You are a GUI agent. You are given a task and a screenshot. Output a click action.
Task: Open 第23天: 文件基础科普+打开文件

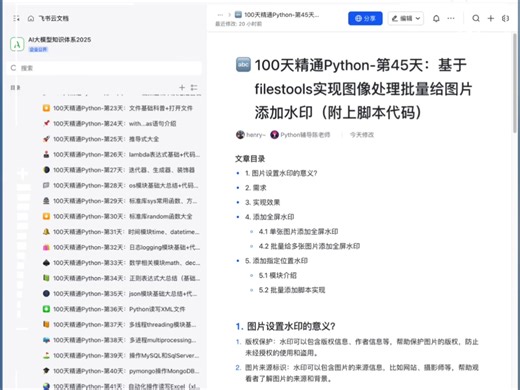point(123,108)
